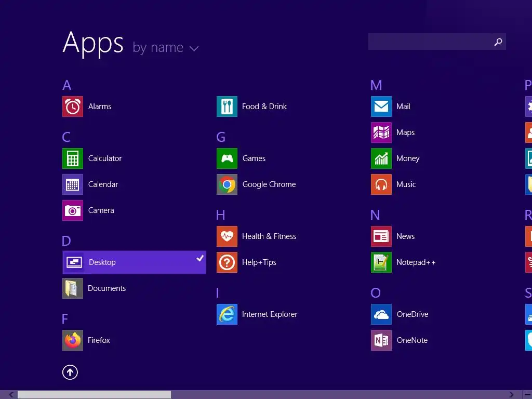Click the 'Alarms' label text
This screenshot has height=399, width=532.
100,107
